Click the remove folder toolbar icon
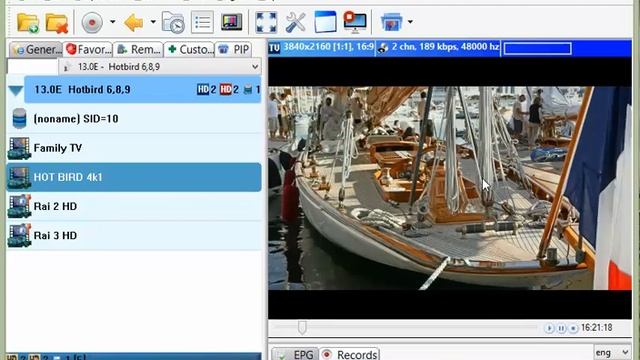The width and height of the screenshot is (640, 360). 57,22
